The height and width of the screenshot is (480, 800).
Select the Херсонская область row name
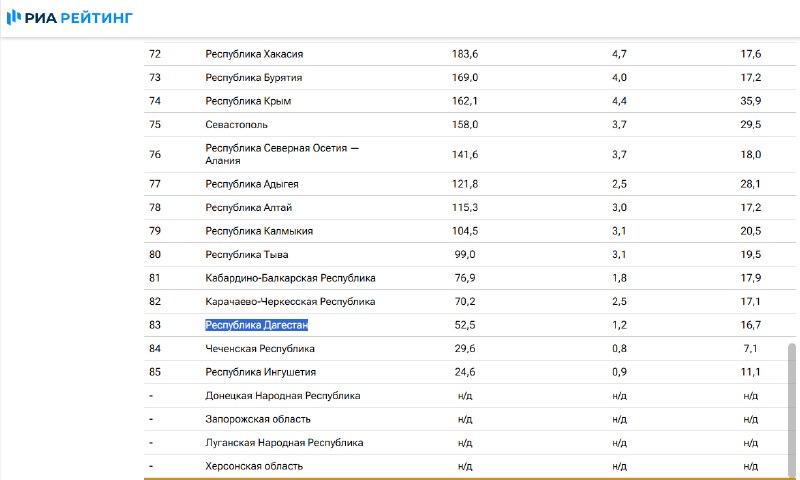pos(254,466)
